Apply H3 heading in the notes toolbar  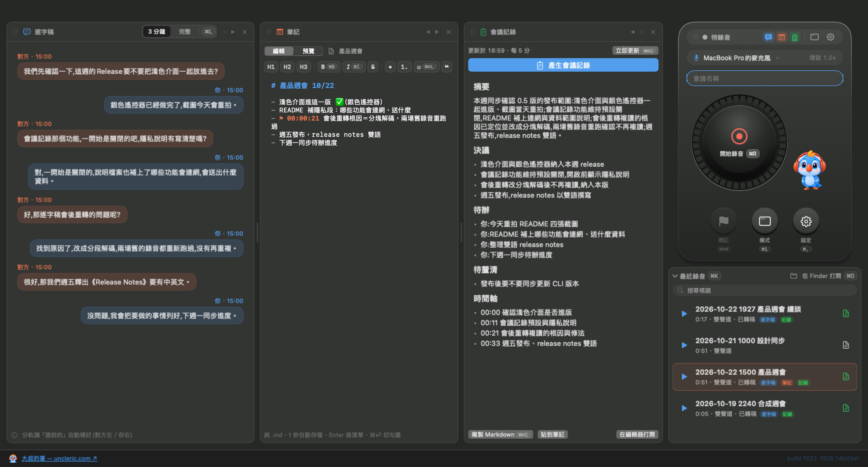click(x=304, y=67)
